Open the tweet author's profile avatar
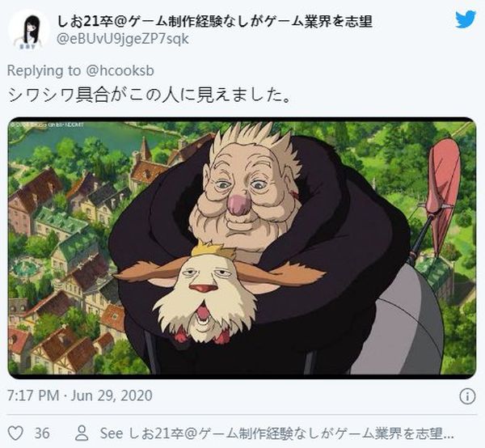This screenshot has width=485, height=448. point(29,30)
